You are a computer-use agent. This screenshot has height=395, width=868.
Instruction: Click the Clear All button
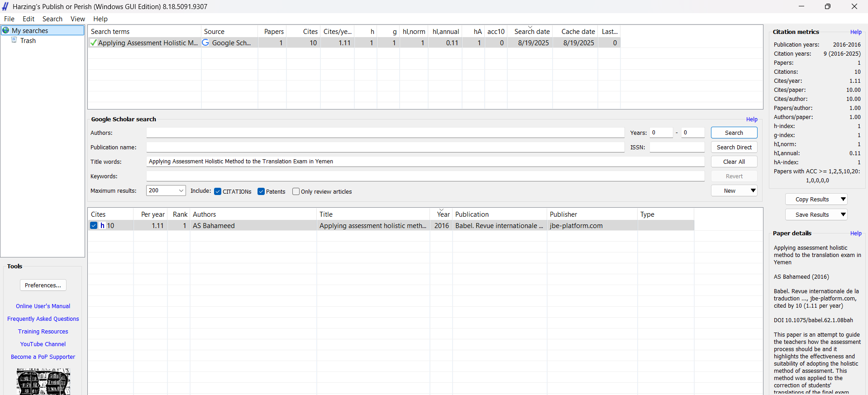coord(734,162)
